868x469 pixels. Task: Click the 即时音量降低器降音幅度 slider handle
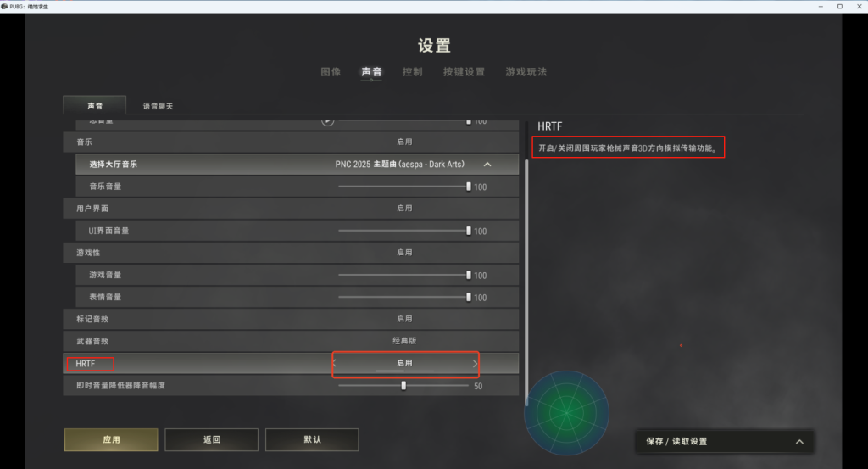(403, 385)
